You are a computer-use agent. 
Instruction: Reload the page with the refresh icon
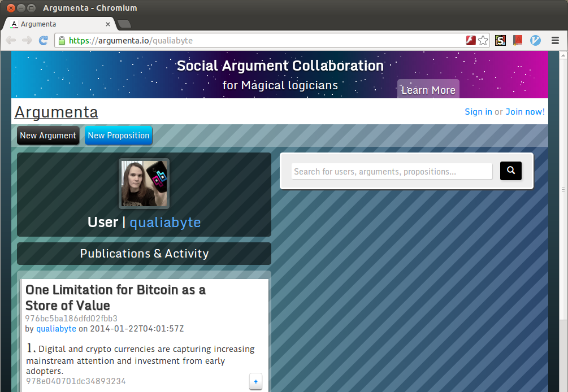[x=43, y=41]
